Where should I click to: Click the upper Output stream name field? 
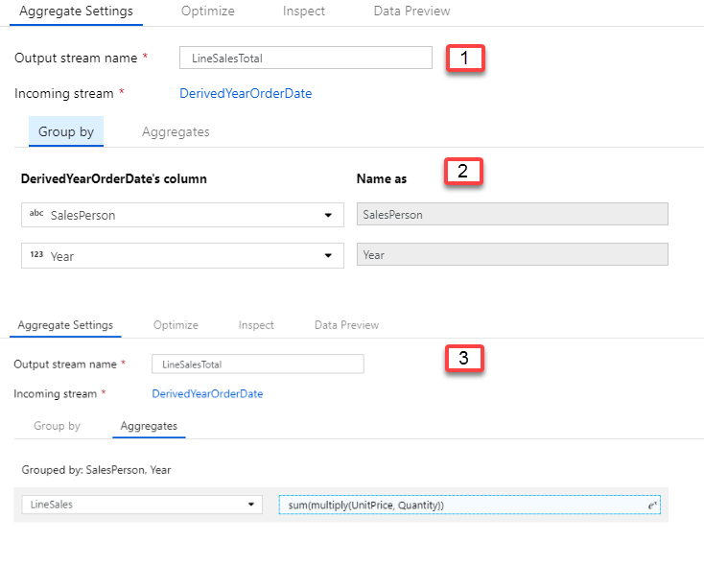[x=306, y=58]
